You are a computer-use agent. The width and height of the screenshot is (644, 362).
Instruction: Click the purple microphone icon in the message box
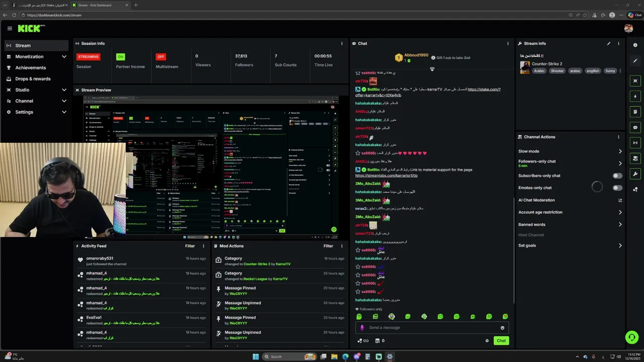tap(362, 328)
